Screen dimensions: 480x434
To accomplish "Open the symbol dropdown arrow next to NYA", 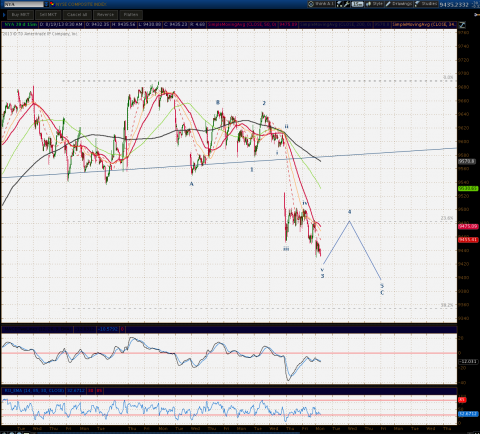I will click(x=46, y=4).
